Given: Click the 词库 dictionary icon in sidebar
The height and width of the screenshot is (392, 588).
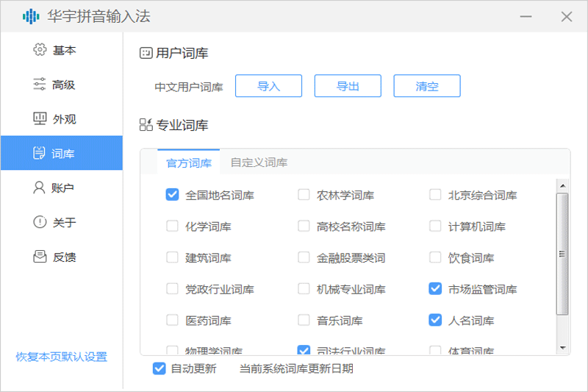Looking at the screenshot, I should coord(40,154).
